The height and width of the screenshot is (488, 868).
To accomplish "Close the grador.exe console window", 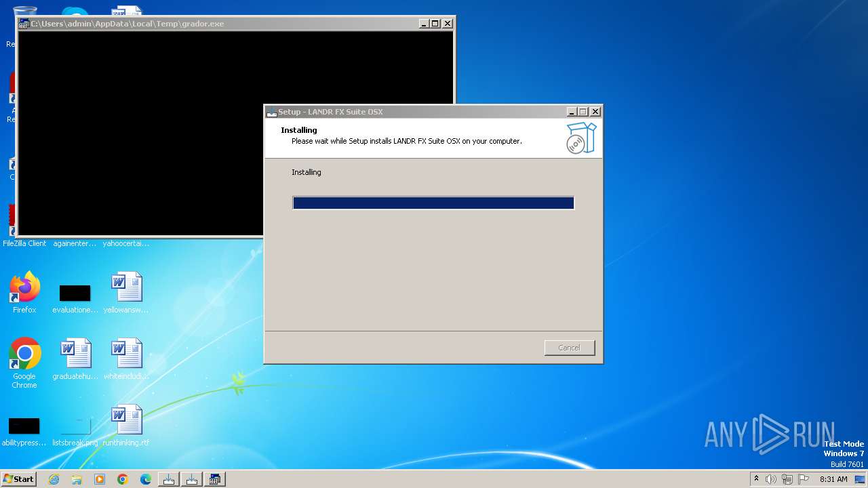I will tap(447, 23).
